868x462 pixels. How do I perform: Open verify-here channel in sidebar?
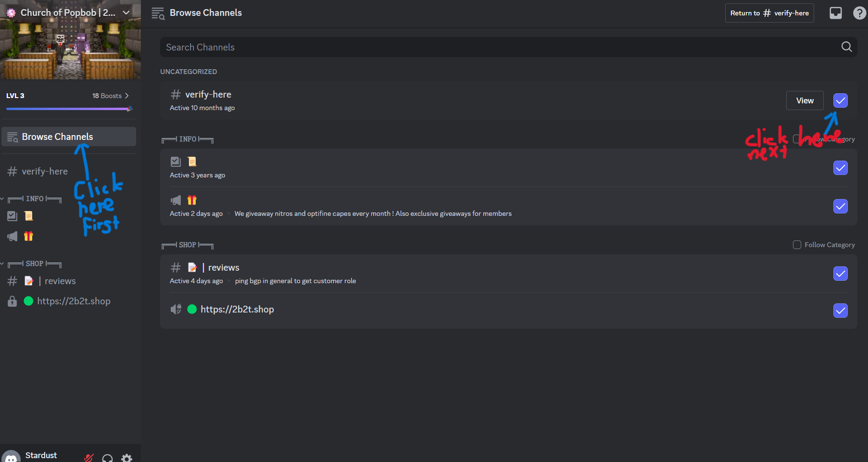point(45,172)
